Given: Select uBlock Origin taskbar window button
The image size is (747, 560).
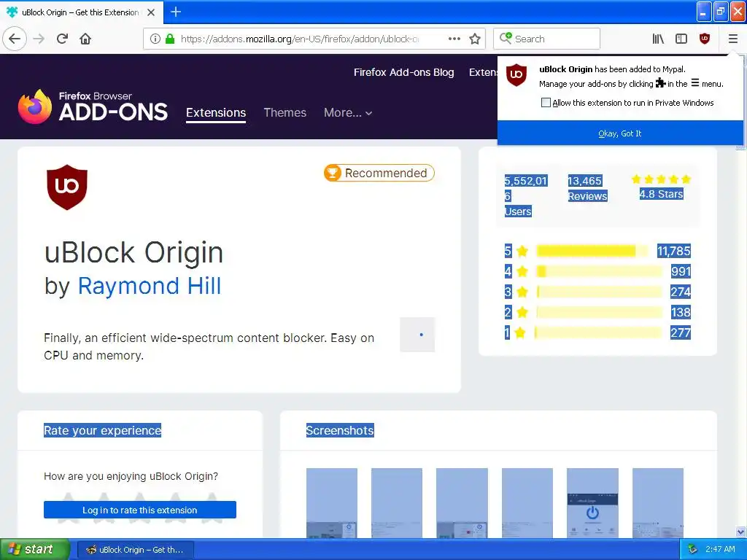Looking at the screenshot, I should coord(135,550).
